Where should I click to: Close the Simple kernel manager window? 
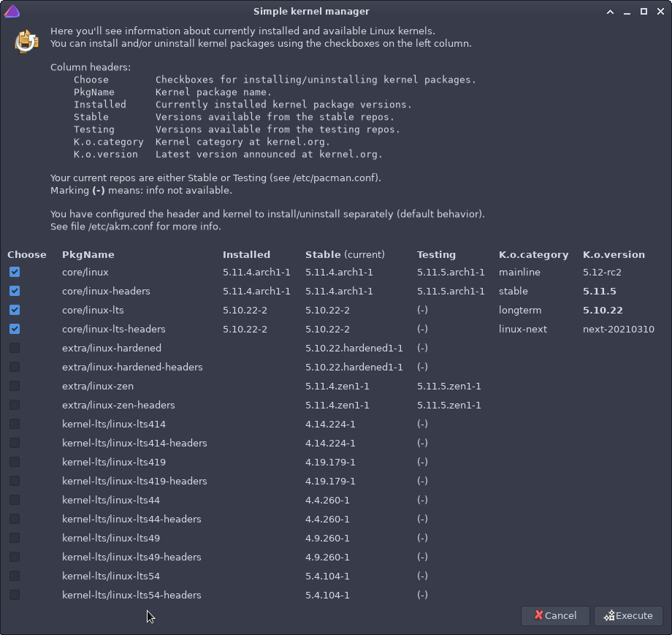[x=660, y=11]
